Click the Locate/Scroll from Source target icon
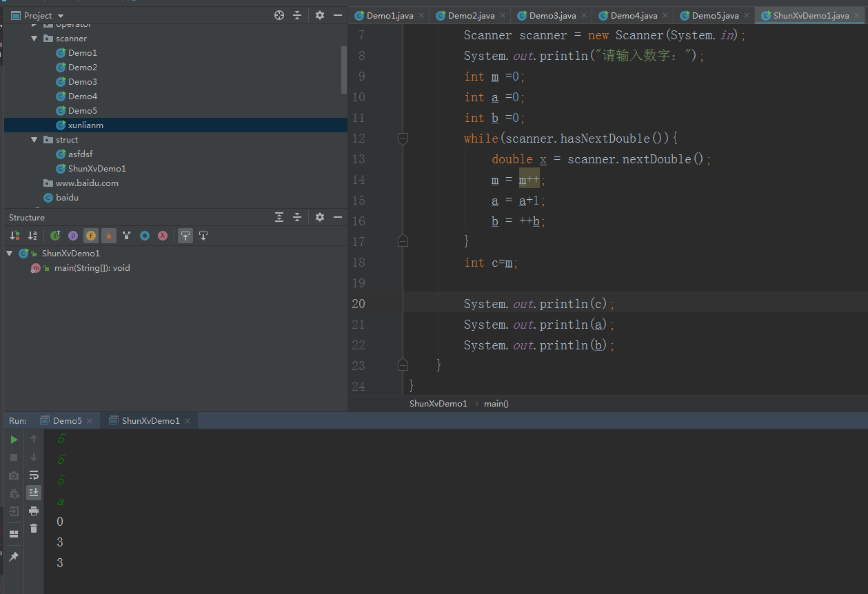Screen dimensions: 868x594 (x=279, y=15)
